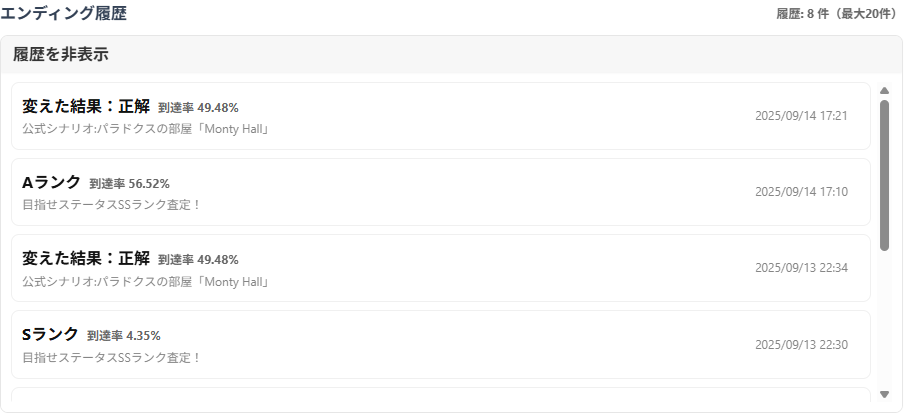Click Monty Hall scenario subtitle in top entry
Viewport: 904px width, 413px height.
click(x=146, y=129)
